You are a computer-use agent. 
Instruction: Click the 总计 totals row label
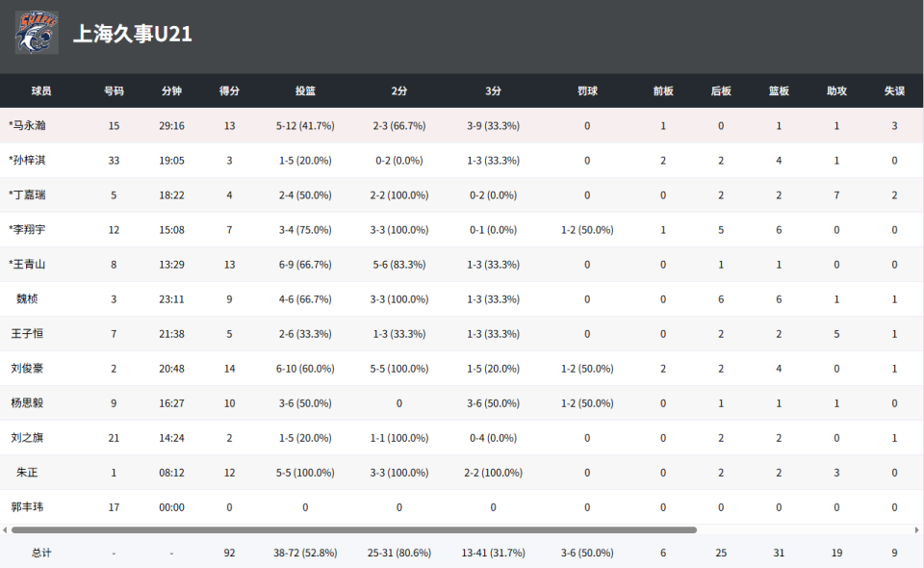pos(41,553)
